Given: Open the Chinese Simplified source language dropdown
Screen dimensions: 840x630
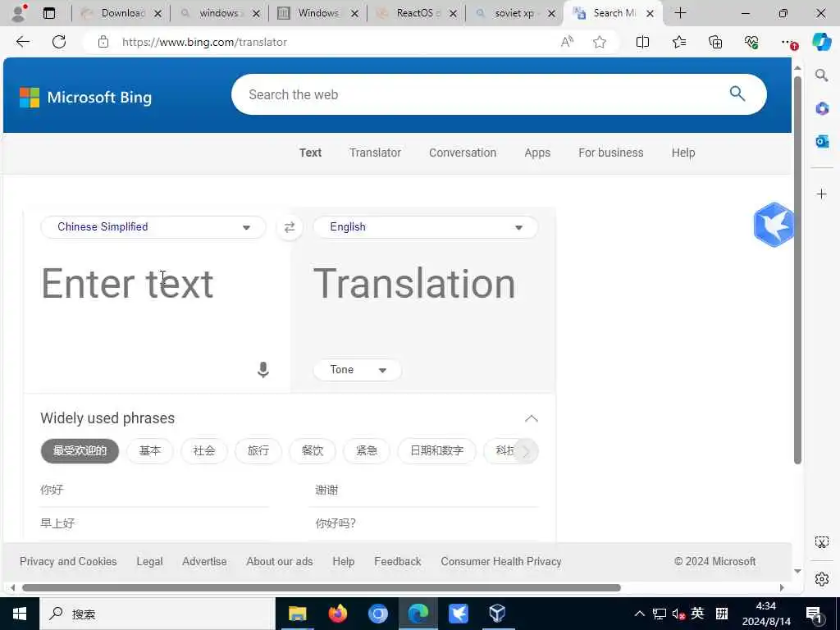Looking at the screenshot, I should [x=153, y=227].
